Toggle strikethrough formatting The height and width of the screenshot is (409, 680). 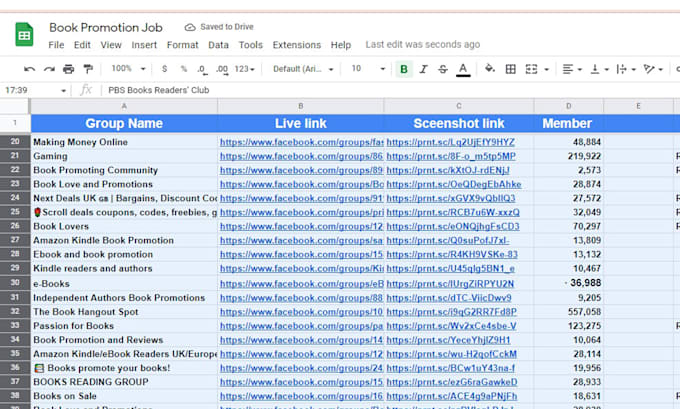click(x=443, y=69)
